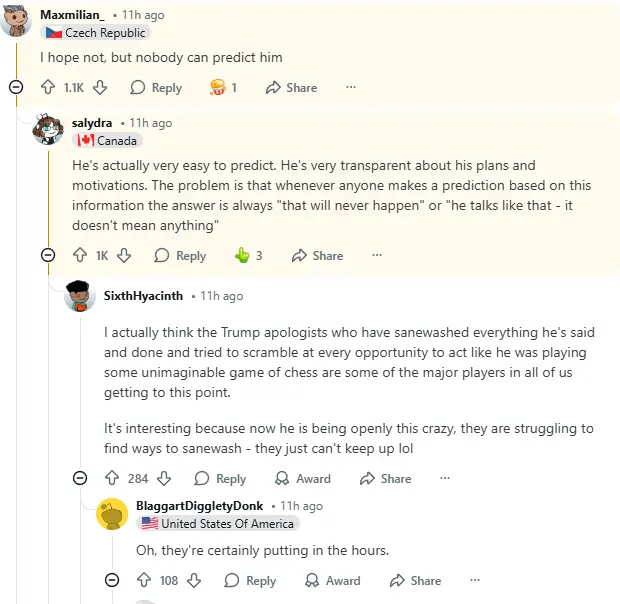Viewport: 620px width, 604px height.
Task: Collapse SixthHyacinth's comment thread
Action: coord(80,479)
